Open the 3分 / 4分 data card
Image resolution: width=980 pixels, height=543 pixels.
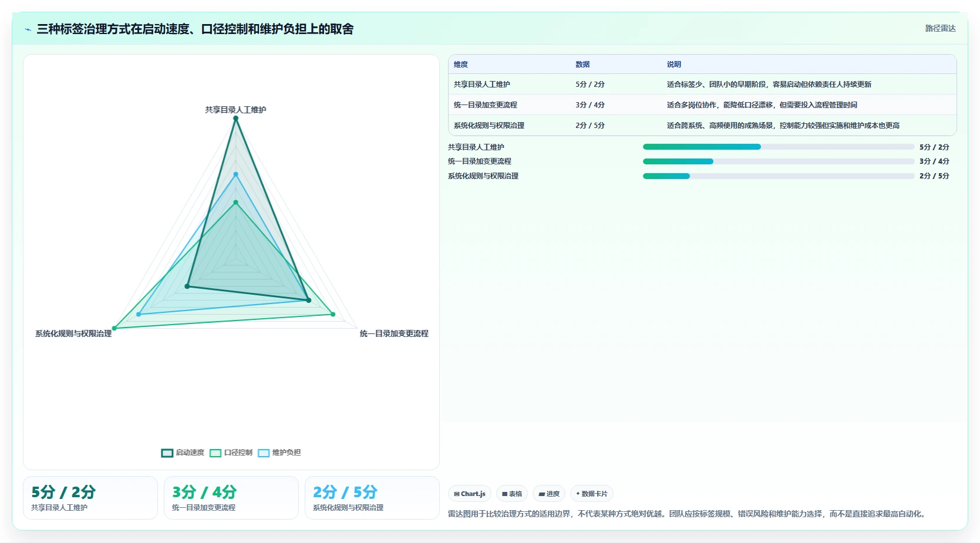click(231, 498)
